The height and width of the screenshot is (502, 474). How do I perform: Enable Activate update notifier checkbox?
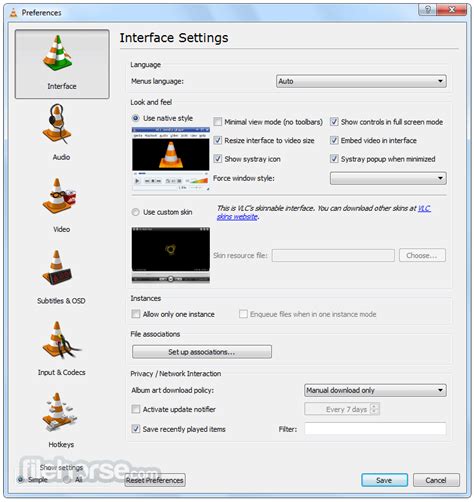pos(136,409)
